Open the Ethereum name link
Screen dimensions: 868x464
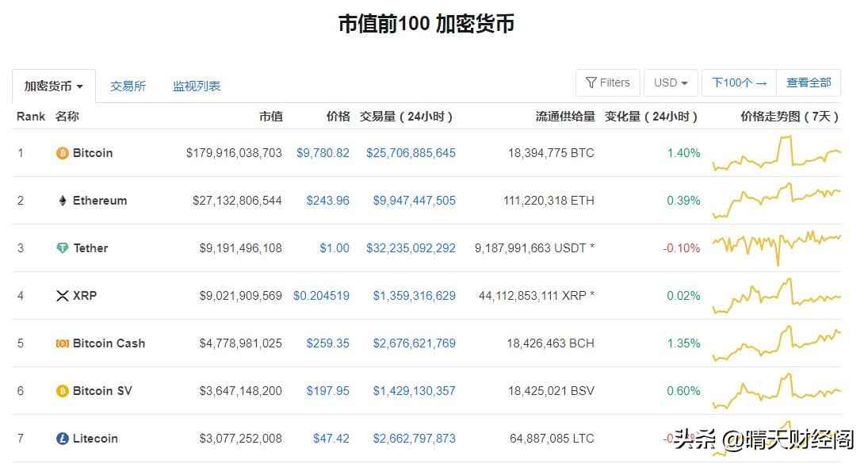(100, 201)
